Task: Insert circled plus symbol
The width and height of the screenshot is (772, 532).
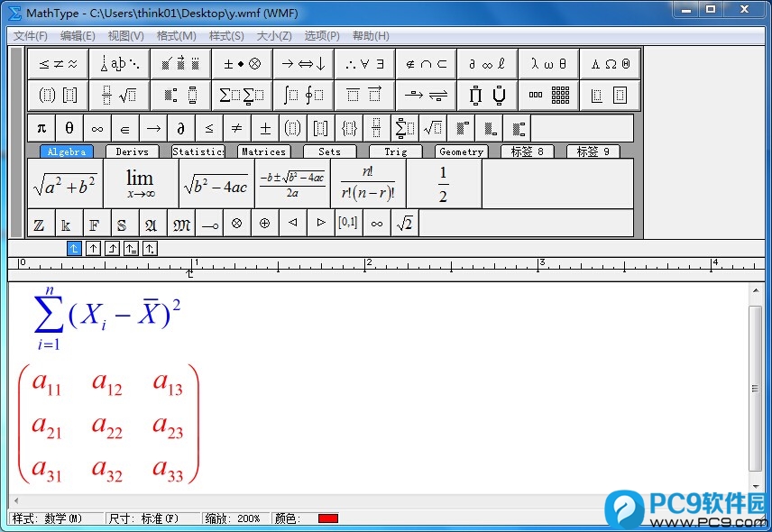Action: tap(265, 224)
